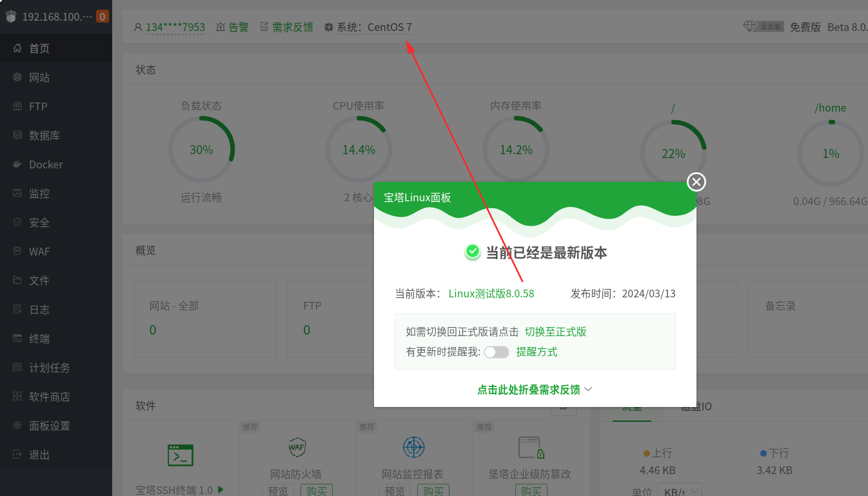
Task: Click the 上行 upstream legend item
Action: pos(658,453)
